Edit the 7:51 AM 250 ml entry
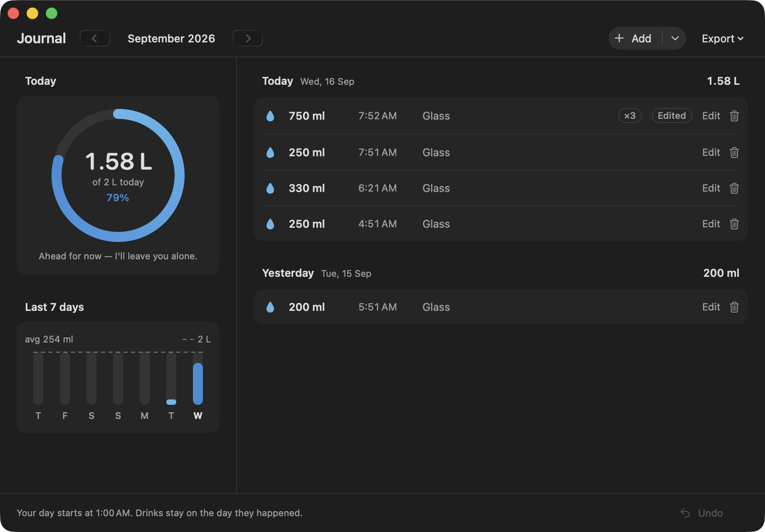The width and height of the screenshot is (765, 532). (711, 153)
